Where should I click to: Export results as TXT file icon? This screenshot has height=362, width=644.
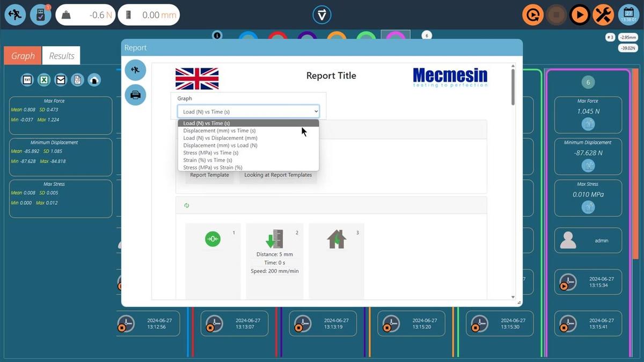click(x=27, y=80)
